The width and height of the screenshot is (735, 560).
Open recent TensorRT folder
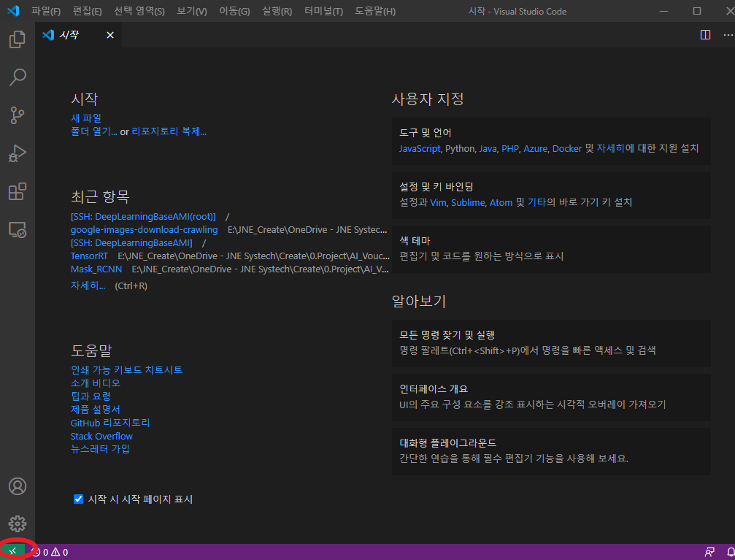click(89, 256)
